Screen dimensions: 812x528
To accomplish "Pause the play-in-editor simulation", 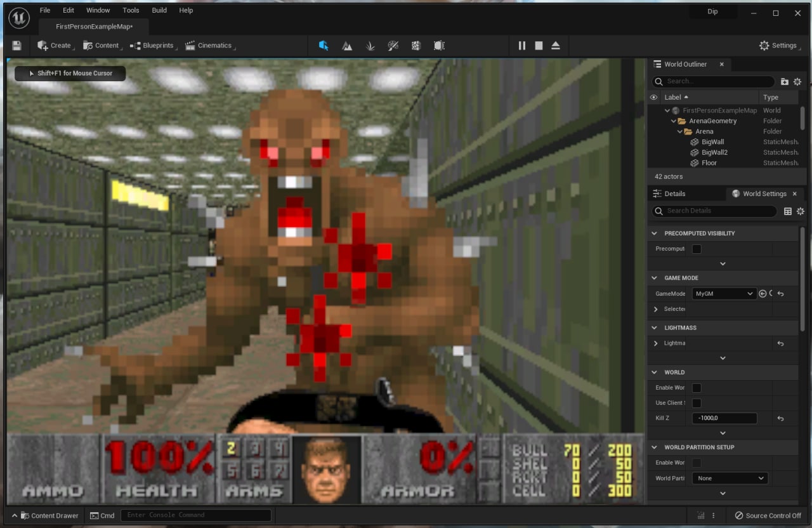I will 522,46.
